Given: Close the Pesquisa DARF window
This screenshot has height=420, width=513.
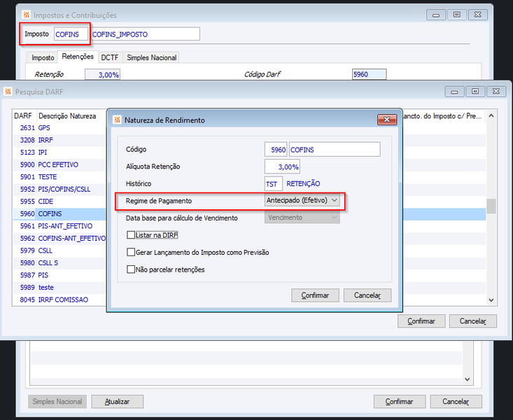Looking at the screenshot, I should 496,92.
